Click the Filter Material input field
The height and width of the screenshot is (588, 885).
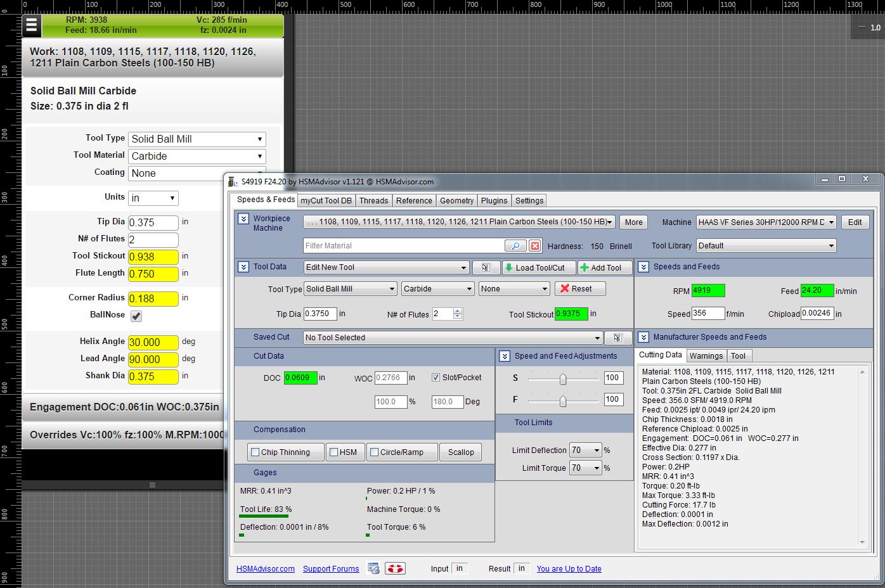pyautogui.click(x=404, y=246)
